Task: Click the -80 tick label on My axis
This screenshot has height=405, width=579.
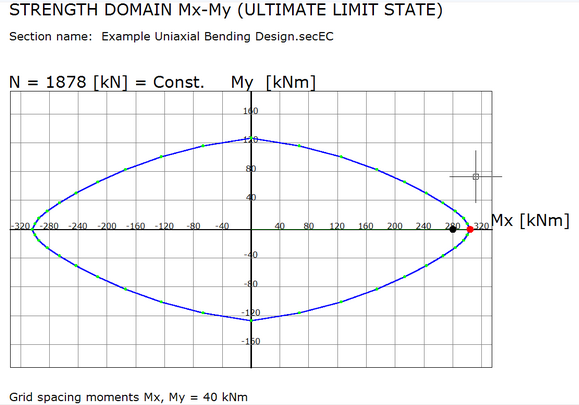Action: click(250, 284)
